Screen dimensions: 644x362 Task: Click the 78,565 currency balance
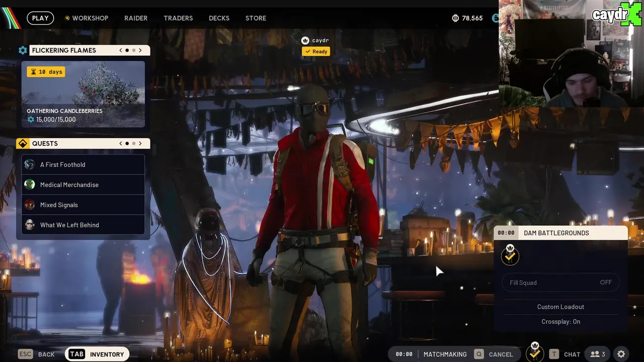[x=472, y=18]
